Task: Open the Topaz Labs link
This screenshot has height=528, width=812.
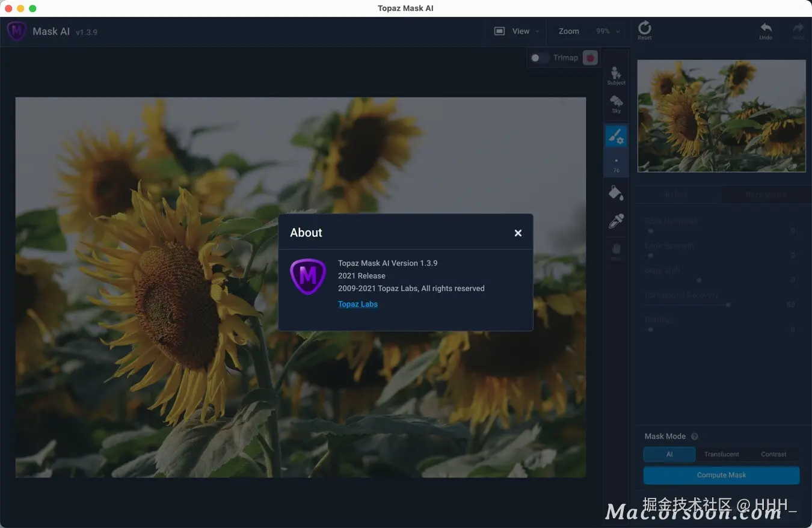Action: (358, 304)
